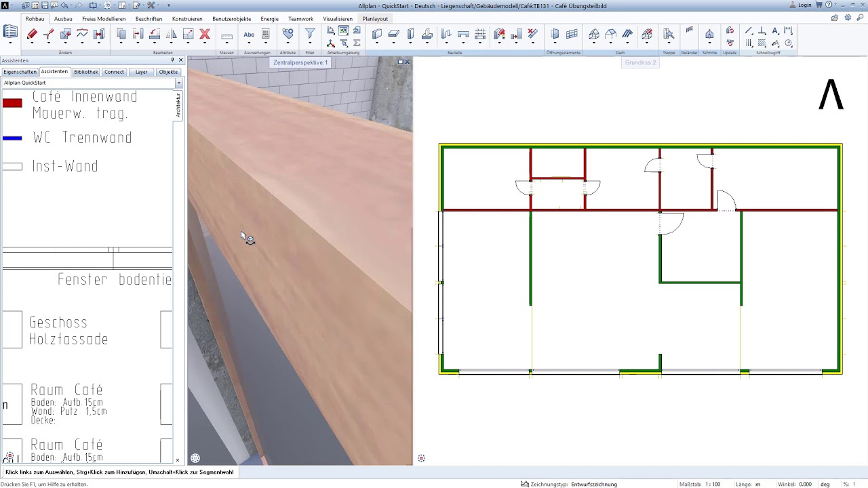
Task: Open the Freies Modellieren ribbon tab
Action: [x=104, y=19]
